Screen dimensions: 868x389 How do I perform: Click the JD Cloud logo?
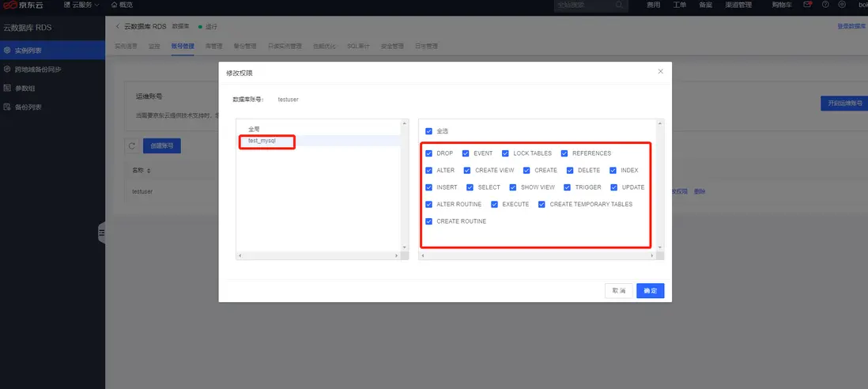pyautogui.click(x=23, y=5)
